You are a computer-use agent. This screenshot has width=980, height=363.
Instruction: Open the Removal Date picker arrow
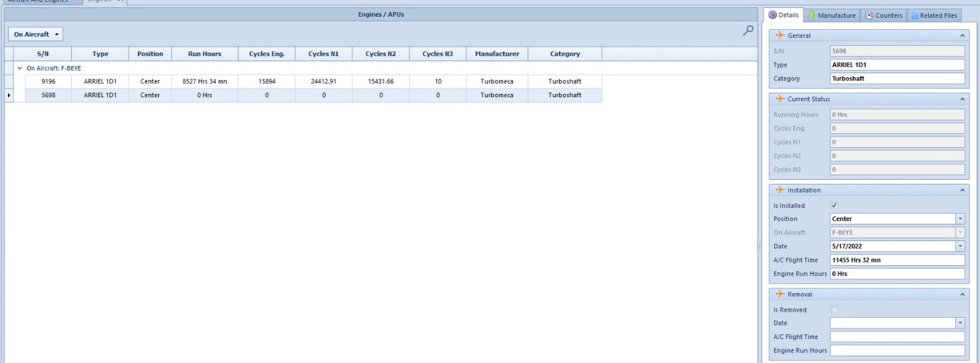click(960, 322)
